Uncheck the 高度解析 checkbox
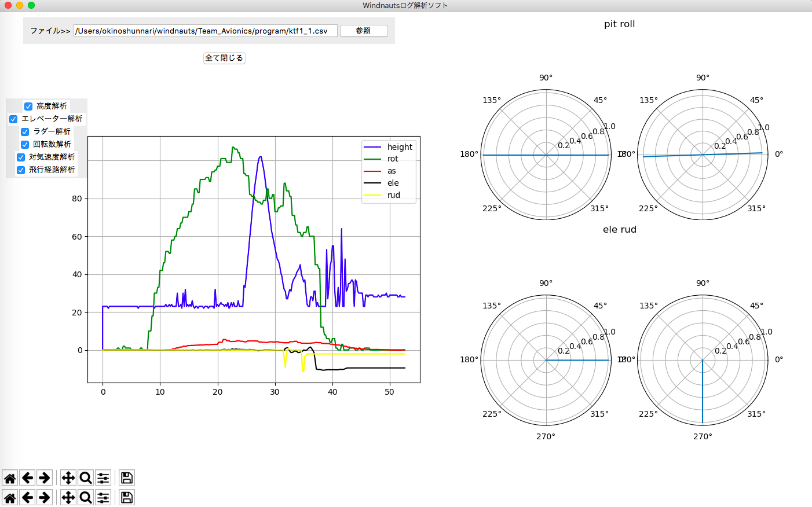Viewport: 812px width, 507px height. point(28,106)
